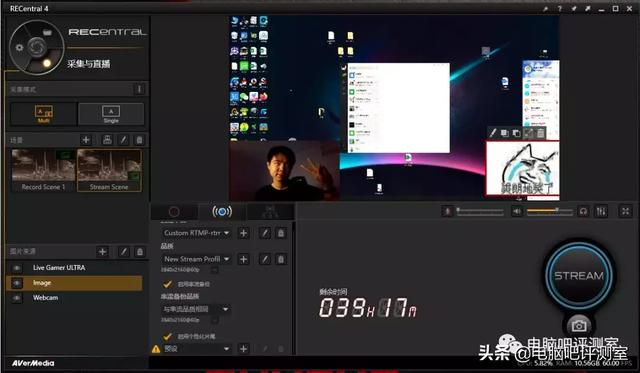Adjust the speaker volume slider
Image resolution: width=640 pixels, height=373 pixels.
(549, 211)
